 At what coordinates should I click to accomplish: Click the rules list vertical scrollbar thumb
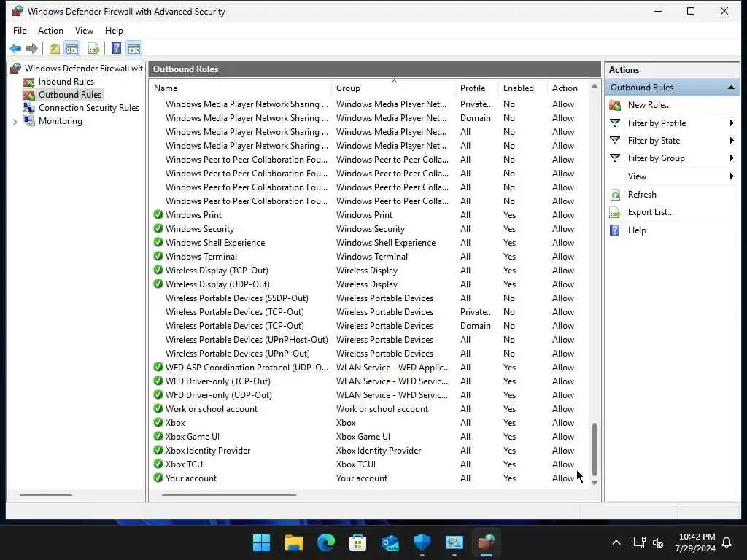click(x=594, y=449)
